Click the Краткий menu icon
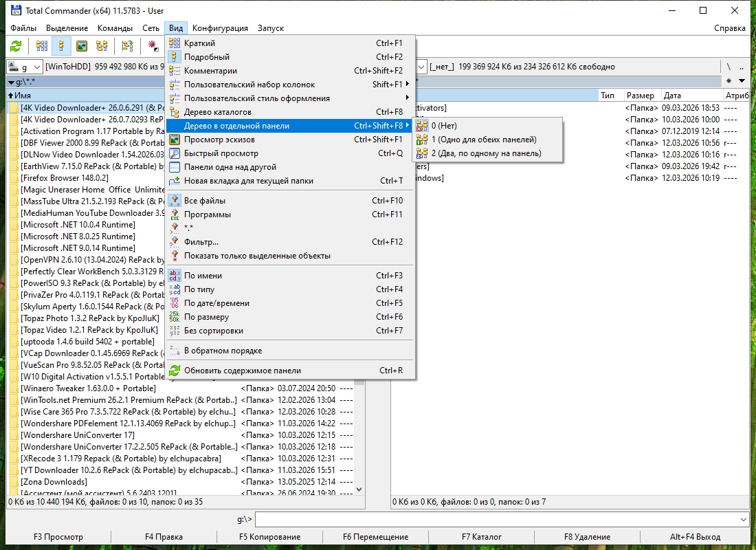The image size is (756, 550). click(x=175, y=43)
